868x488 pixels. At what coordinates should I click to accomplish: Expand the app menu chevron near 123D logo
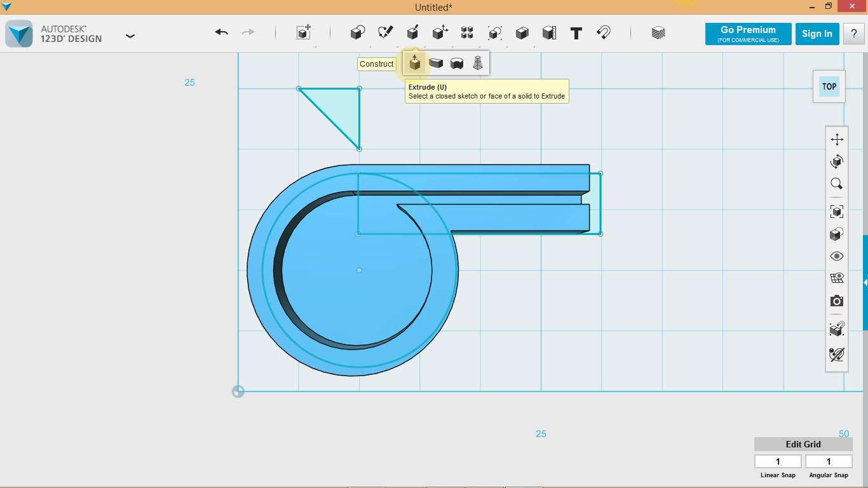[x=130, y=36]
